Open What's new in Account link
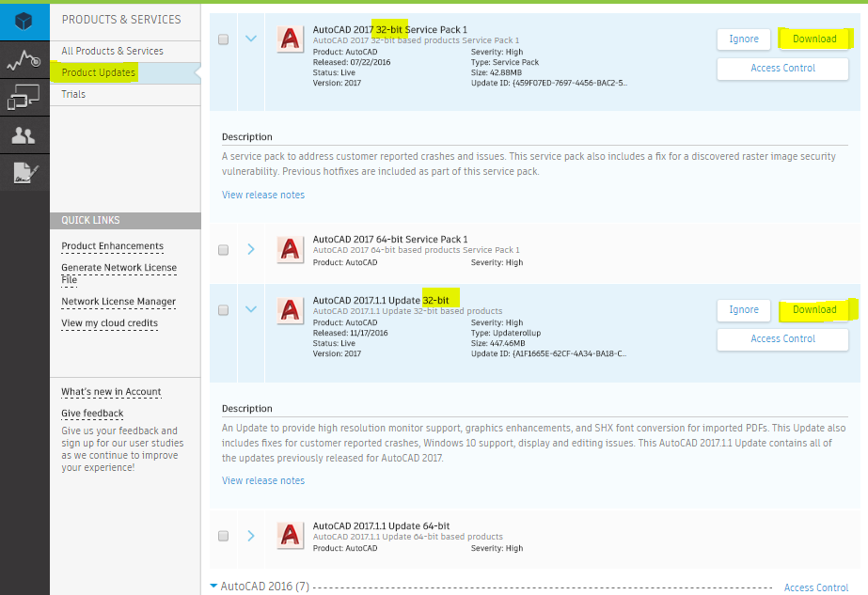 pos(111,391)
